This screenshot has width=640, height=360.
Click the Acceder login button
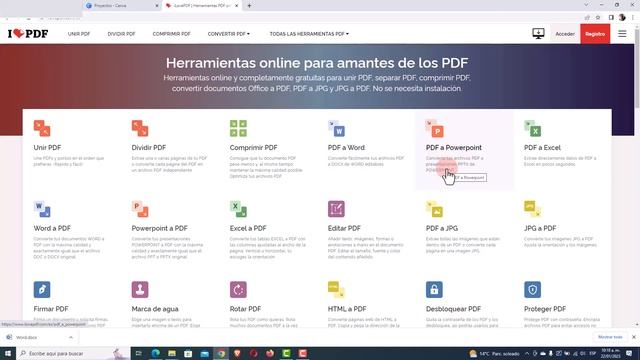click(565, 34)
